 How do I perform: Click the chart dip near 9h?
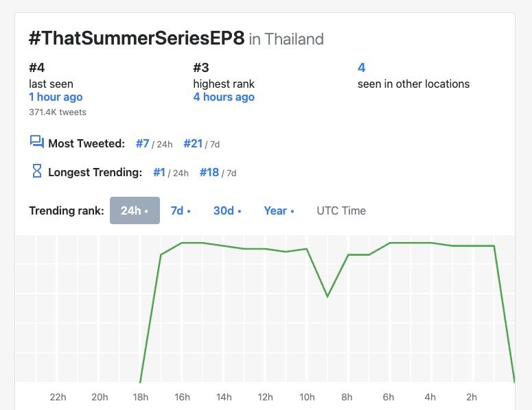pos(327,296)
